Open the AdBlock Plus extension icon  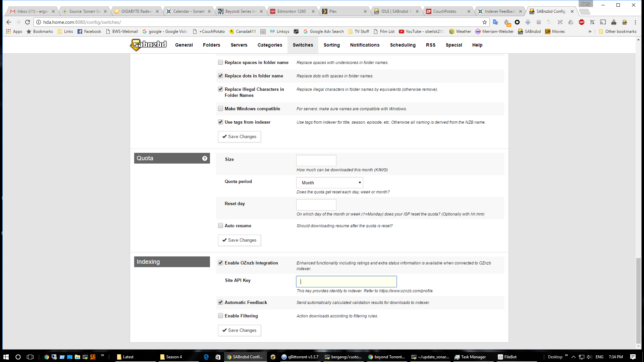(x=582, y=22)
